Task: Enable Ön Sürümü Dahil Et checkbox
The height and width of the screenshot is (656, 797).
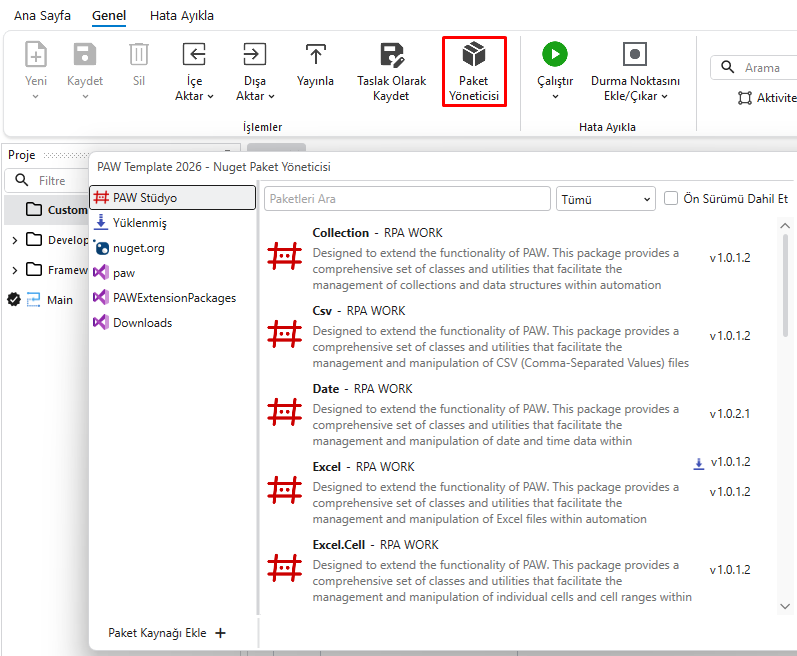Action: (x=671, y=198)
